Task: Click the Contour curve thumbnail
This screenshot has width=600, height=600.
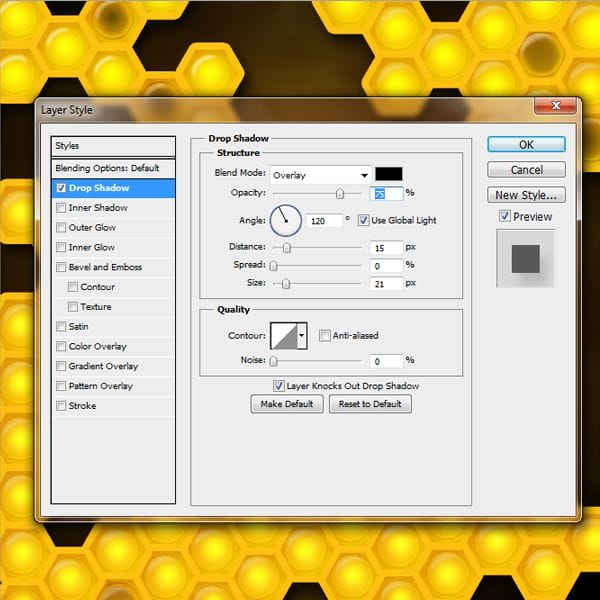Action: 284,336
